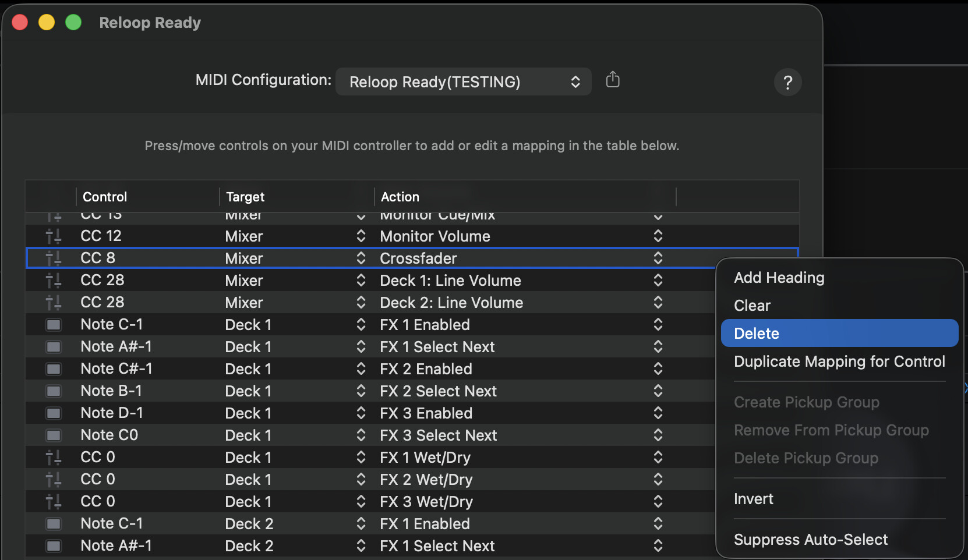968x560 pixels.
Task: Open help with the question mark button
Action: point(787,83)
